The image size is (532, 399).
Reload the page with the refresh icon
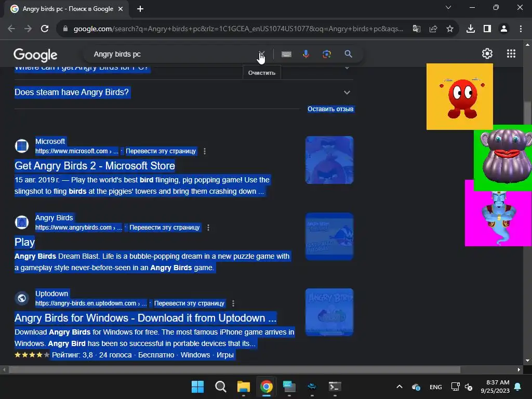click(45, 29)
